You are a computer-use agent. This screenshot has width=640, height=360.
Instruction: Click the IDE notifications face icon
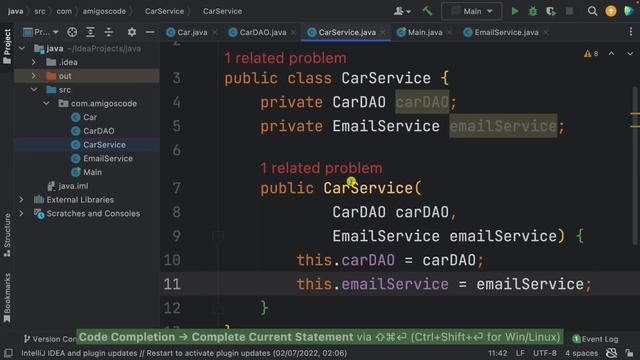tap(611, 353)
